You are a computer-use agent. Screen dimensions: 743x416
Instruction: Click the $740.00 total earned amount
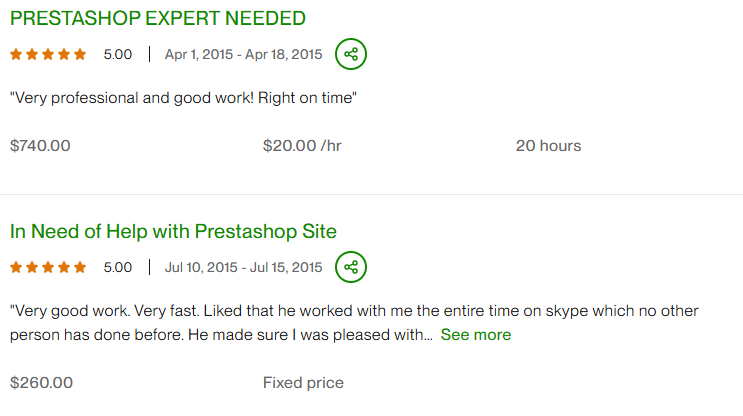[40, 146]
